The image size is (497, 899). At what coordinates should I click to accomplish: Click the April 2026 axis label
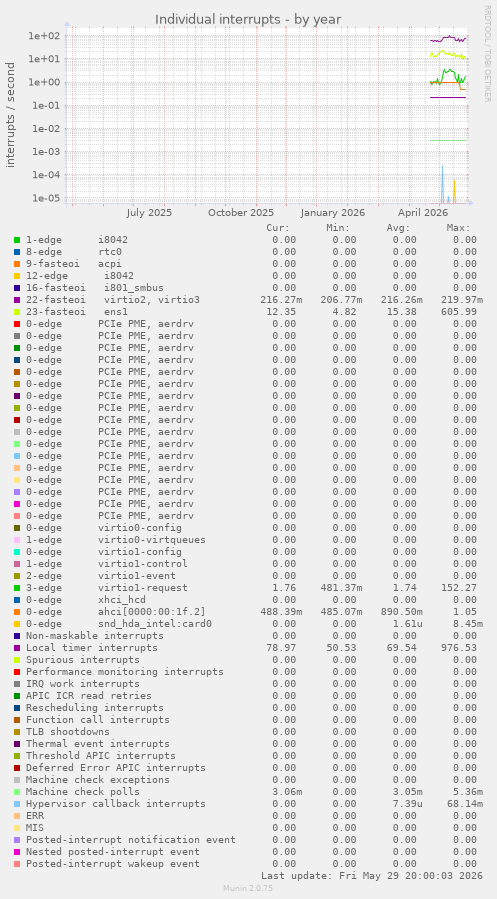[423, 213]
